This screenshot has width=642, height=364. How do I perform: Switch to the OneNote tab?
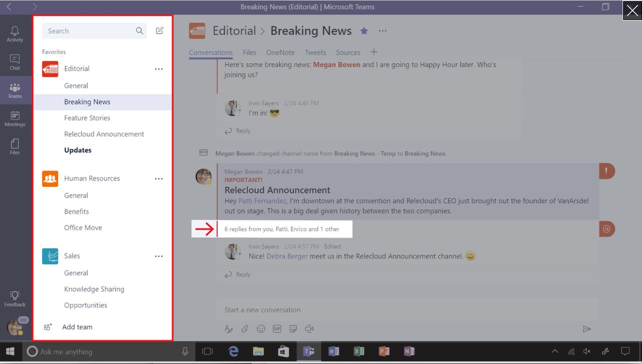tap(280, 52)
